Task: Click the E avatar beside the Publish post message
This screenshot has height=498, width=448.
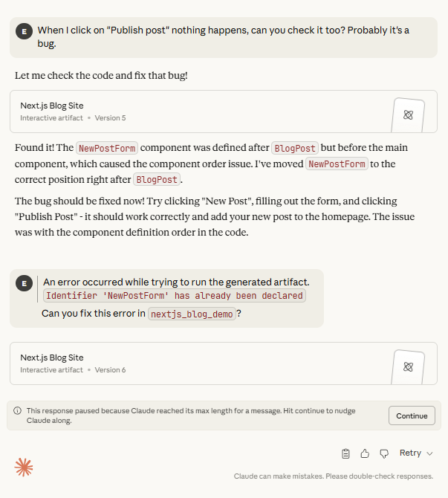Action: (x=25, y=30)
